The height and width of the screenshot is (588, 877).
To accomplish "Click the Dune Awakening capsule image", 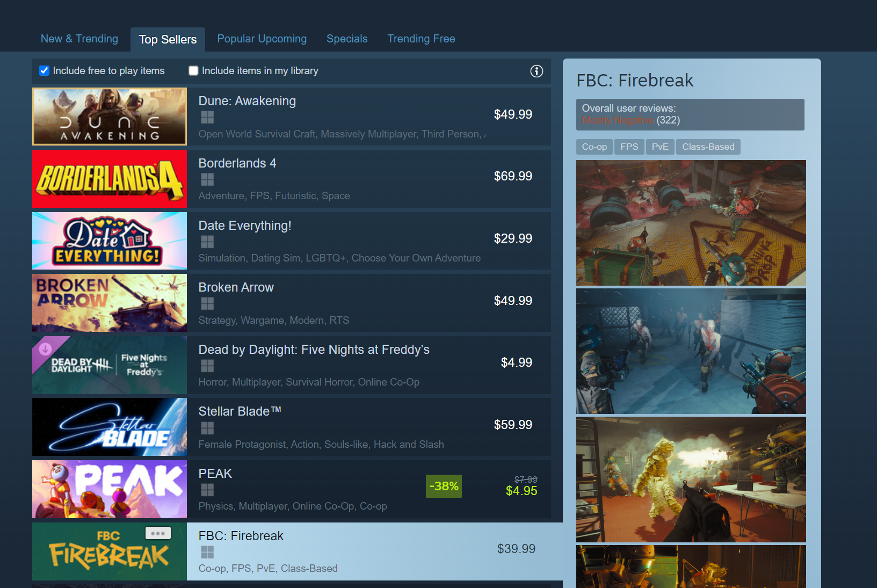I will (x=110, y=117).
